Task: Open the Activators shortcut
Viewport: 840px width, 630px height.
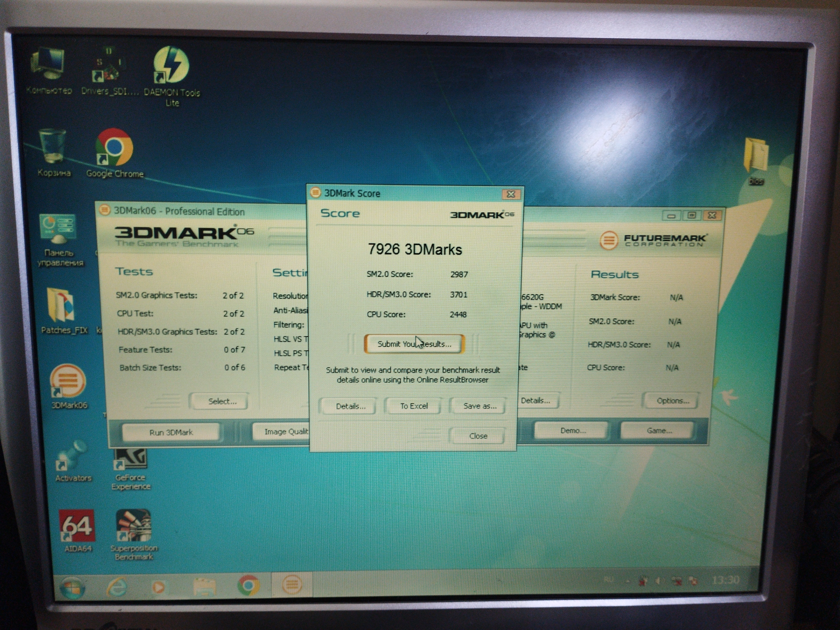Action: pos(73,462)
